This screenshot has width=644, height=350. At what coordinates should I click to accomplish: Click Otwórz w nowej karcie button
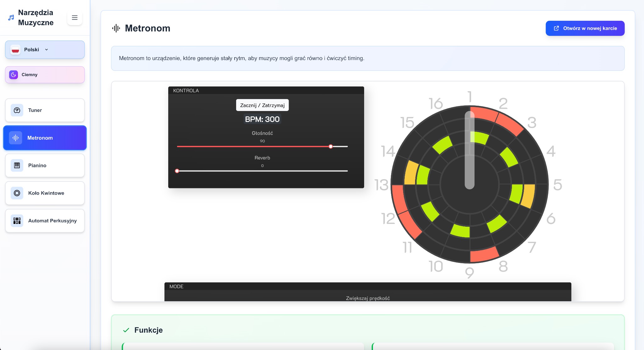pyautogui.click(x=585, y=28)
